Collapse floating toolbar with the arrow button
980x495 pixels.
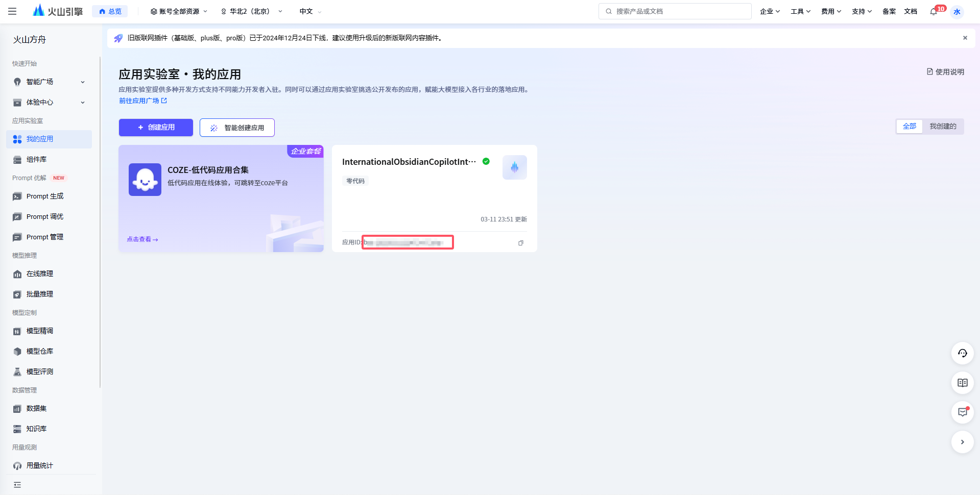(x=963, y=442)
